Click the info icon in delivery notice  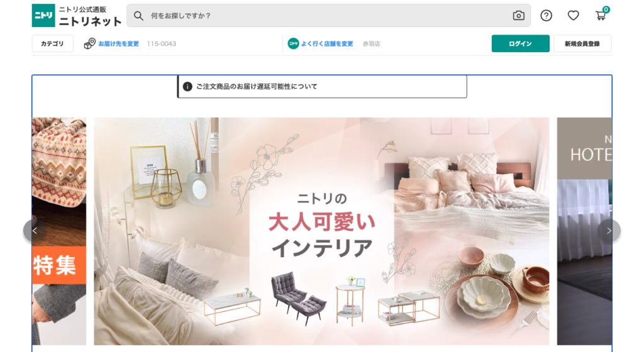pyautogui.click(x=187, y=87)
